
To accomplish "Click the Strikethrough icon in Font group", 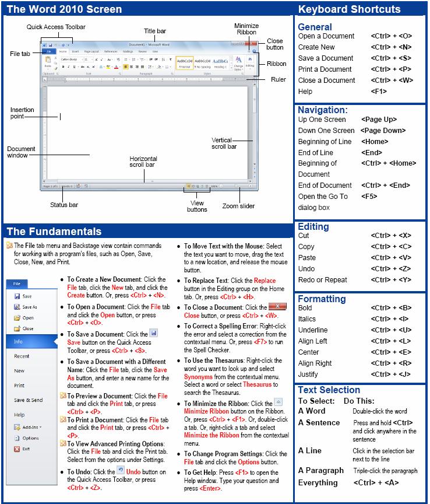I will pos(83,67).
